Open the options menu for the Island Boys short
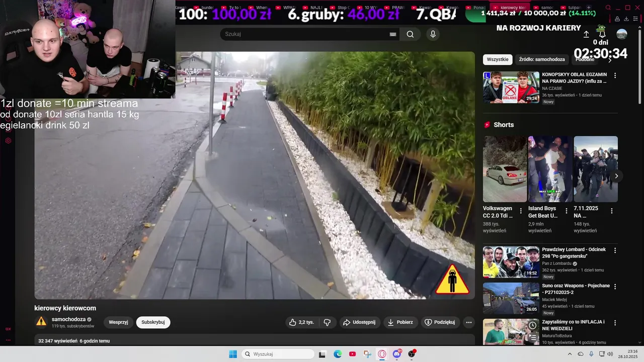The width and height of the screenshot is (644, 362). (566, 211)
